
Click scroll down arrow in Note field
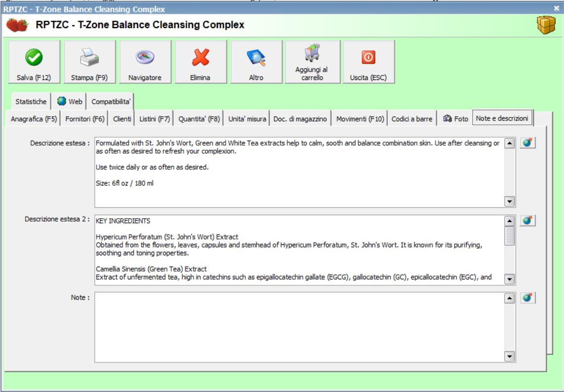coord(509,356)
